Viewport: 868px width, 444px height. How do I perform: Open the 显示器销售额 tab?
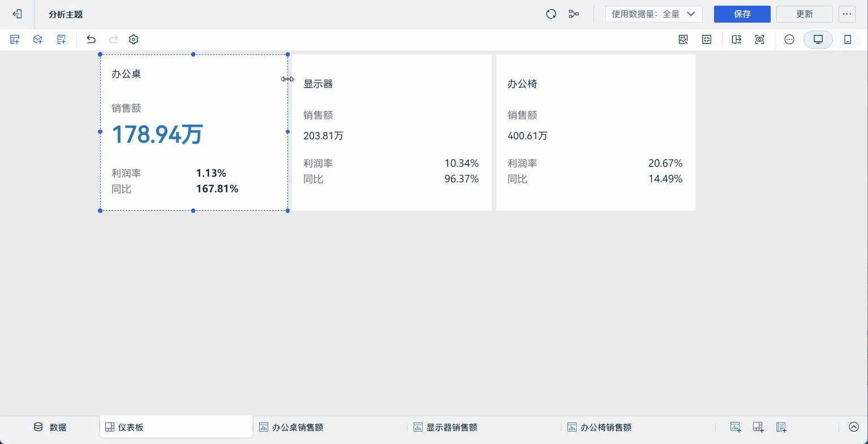point(446,427)
